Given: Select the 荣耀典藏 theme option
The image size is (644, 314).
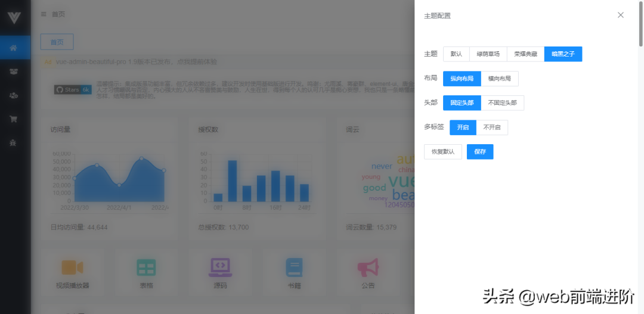Looking at the screenshot, I should coord(526,54).
